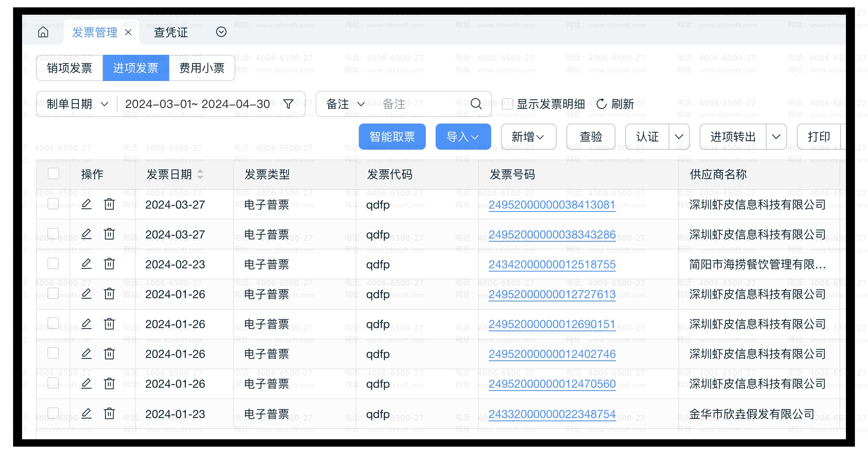Viewport: 868px width, 454px height.
Task: Enable 显示发票明细 checkbox
Action: click(507, 104)
